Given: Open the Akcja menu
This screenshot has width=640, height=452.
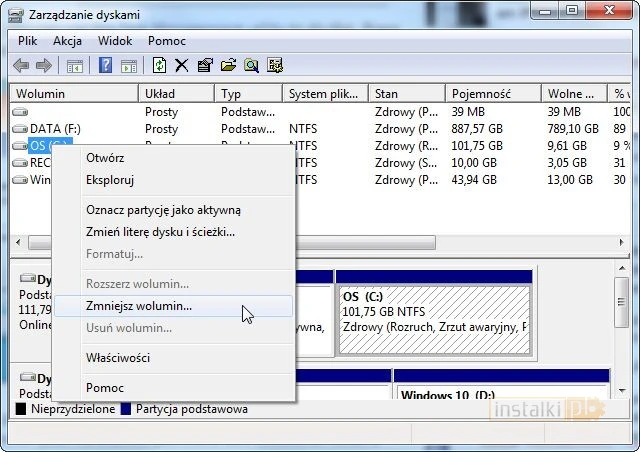Looking at the screenshot, I should 67,41.
